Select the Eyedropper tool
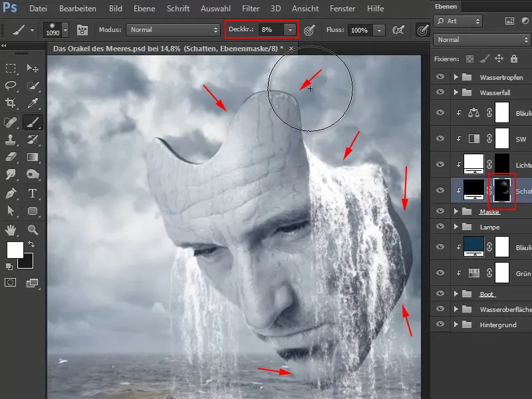 tap(33, 103)
